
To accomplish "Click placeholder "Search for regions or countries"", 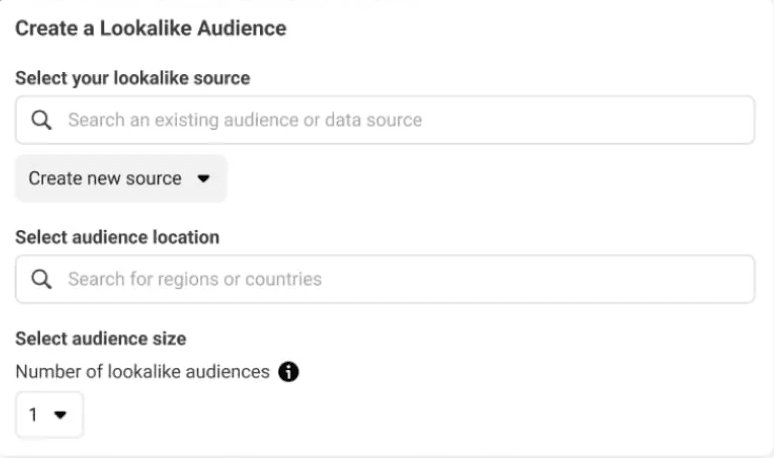I will point(195,279).
